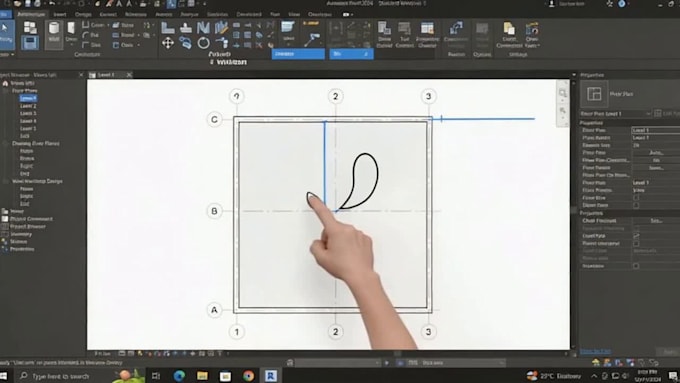680x383 pixels.
Task: Select the Architecture ribbon tab
Action: tap(31, 14)
